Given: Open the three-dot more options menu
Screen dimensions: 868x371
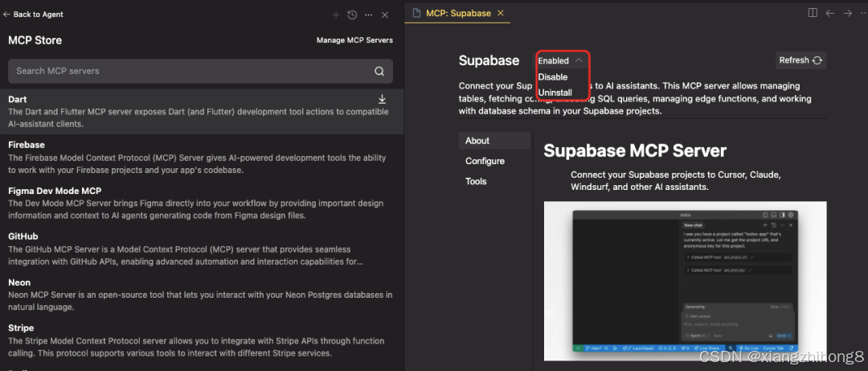Looking at the screenshot, I should click(x=369, y=15).
